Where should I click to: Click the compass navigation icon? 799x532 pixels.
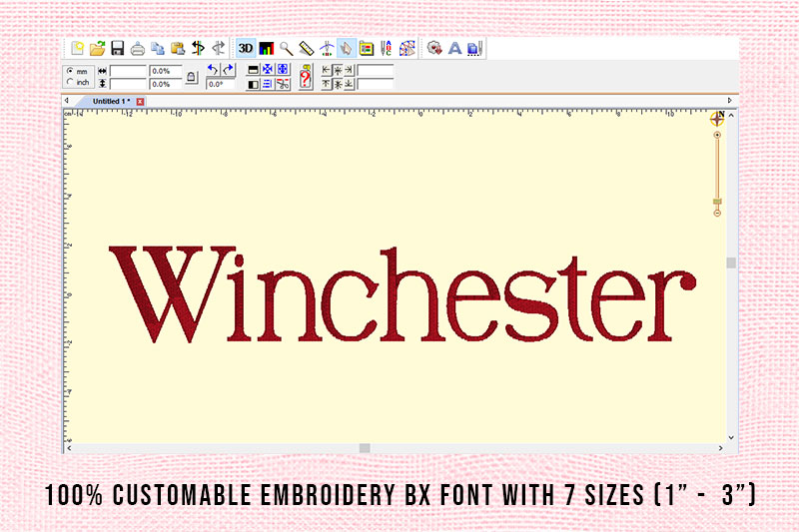tap(717, 119)
